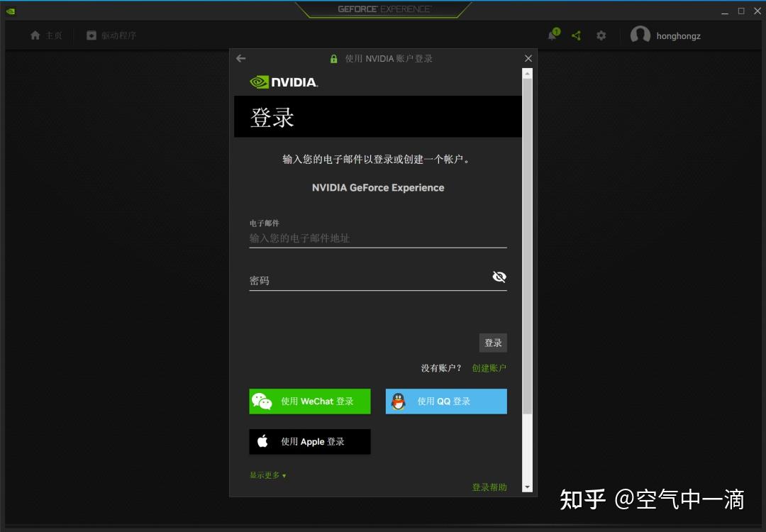Click the green NVIDIA icon in title bar

(x=10, y=11)
